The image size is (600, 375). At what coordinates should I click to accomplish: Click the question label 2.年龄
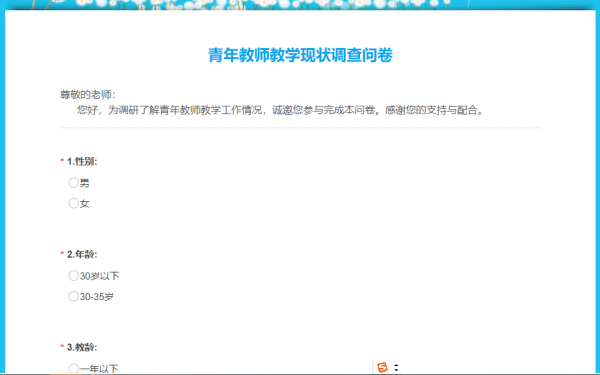(82, 254)
